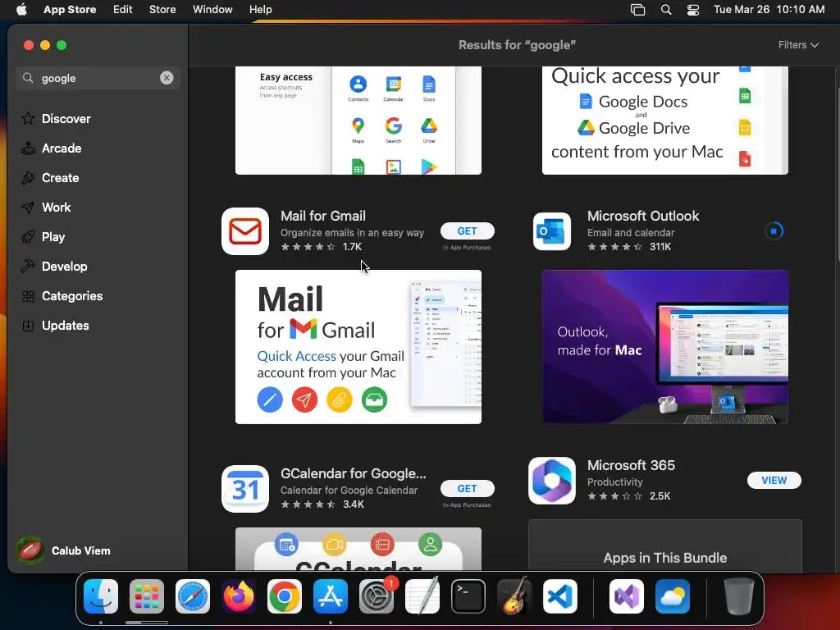Click App Store icon in Dock

tap(331, 596)
